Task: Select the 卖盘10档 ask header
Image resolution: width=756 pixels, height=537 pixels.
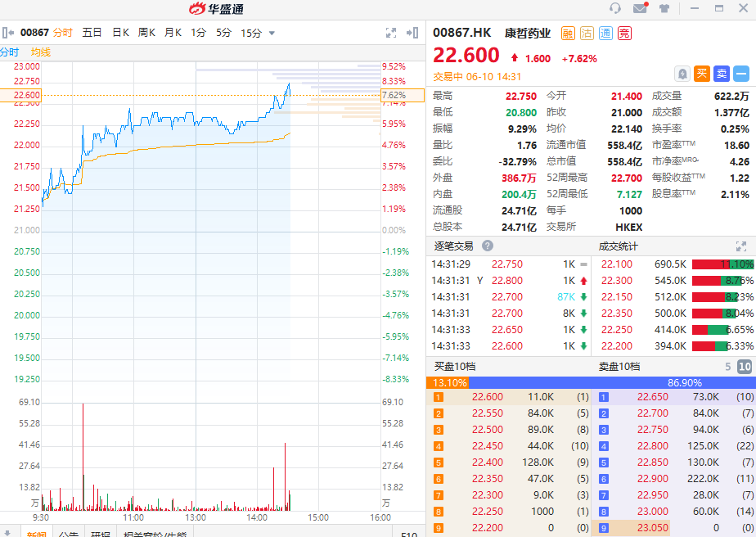Action: (x=619, y=367)
